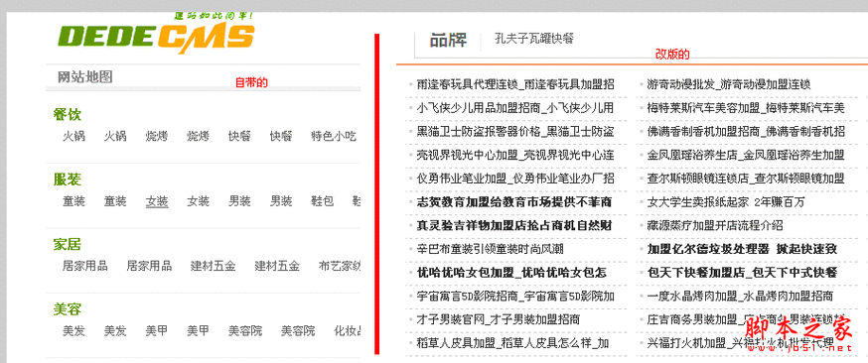
Task: Open the 才子男装官网 article
Action: coord(499,320)
